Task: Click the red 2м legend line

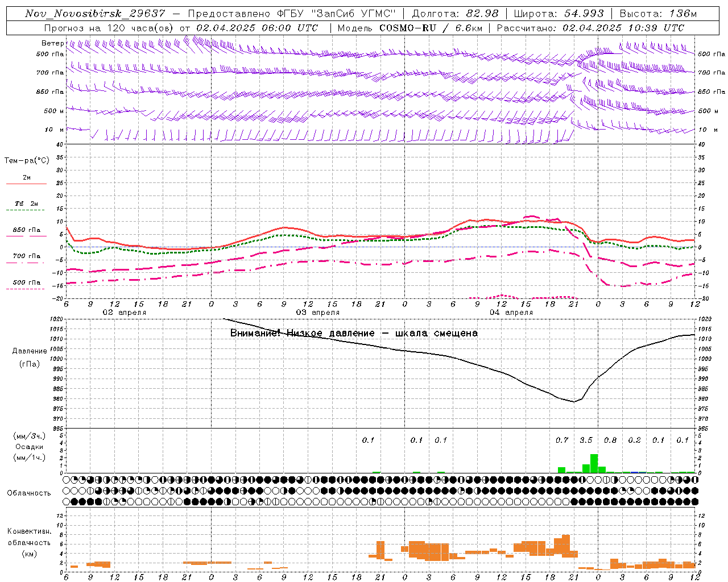Action: 26,184
